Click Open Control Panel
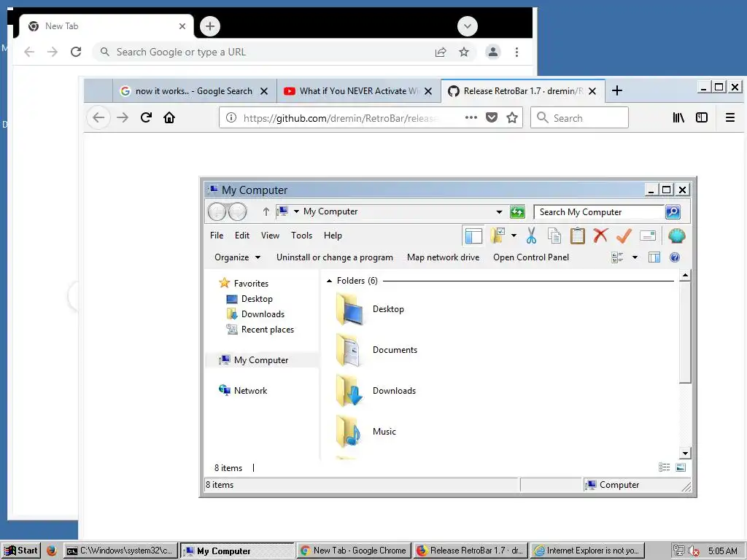Screen dimensions: 747x560 pos(531,257)
